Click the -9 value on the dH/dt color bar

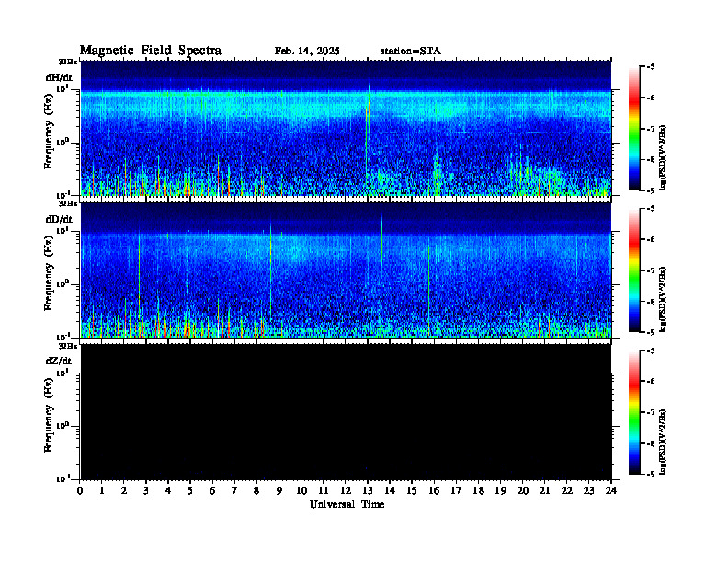click(x=651, y=190)
